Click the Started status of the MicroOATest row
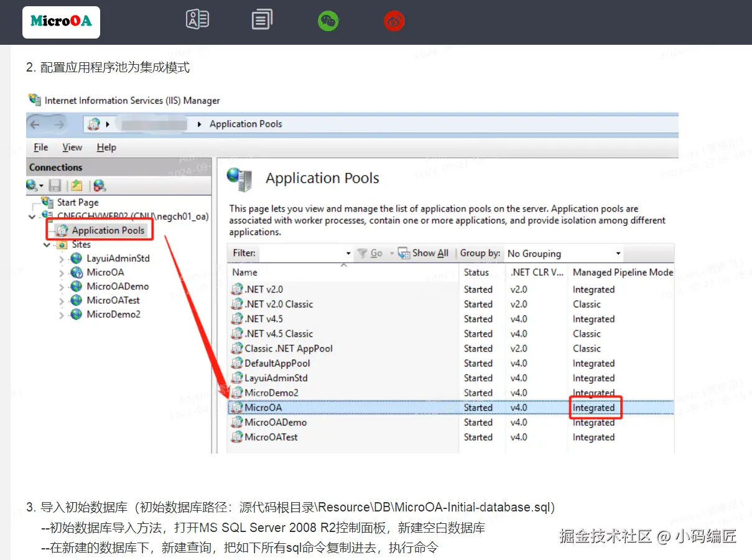752x560 pixels. [x=478, y=437]
